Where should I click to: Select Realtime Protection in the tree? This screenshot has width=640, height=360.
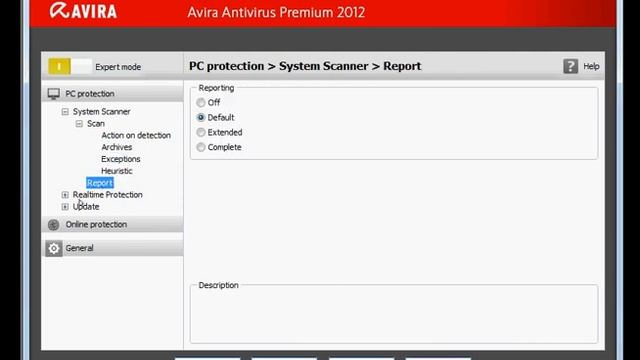(108, 195)
